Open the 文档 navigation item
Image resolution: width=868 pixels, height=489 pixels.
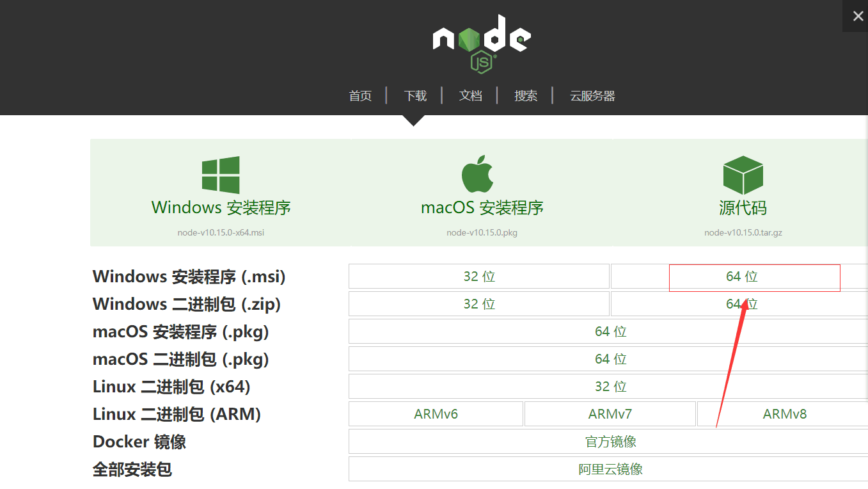point(470,96)
